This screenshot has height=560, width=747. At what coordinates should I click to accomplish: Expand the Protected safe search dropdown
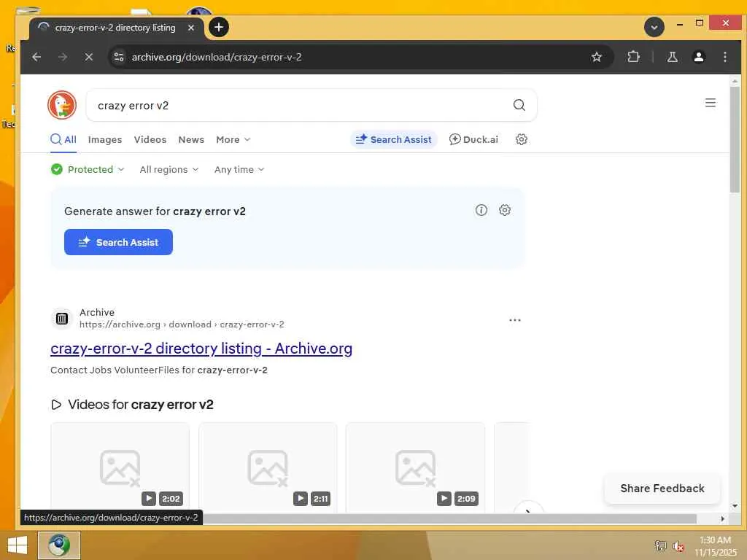tap(88, 169)
